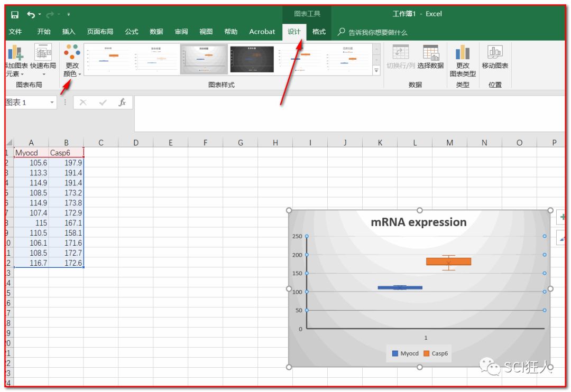571x392 pixels.
Task: Open the Name Box dropdown arrow
Action: [x=52, y=102]
